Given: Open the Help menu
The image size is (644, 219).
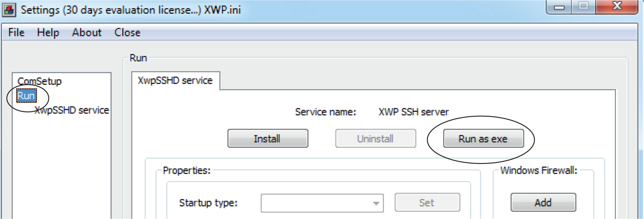Looking at the screenshot, I should [48, 32].
